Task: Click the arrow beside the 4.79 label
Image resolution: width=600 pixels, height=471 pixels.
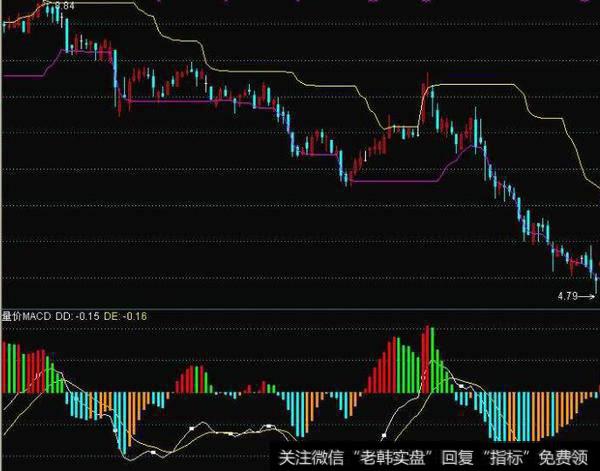Action: point(587,295)
